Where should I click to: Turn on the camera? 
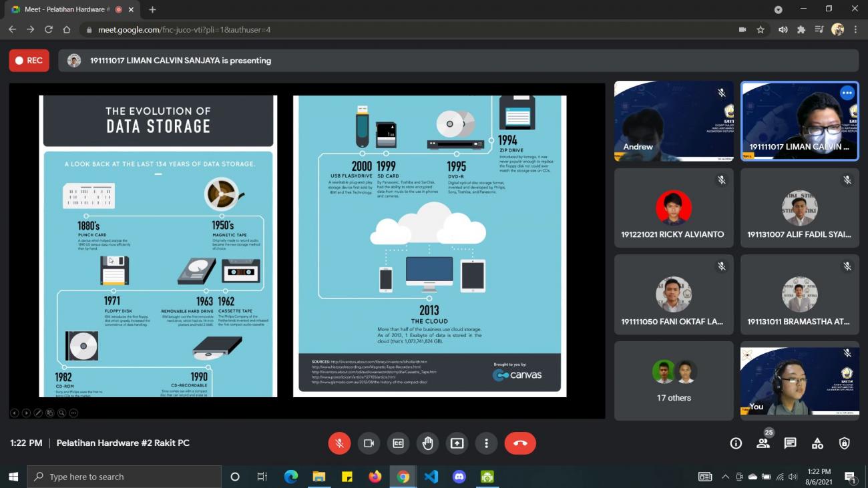coord(369,443)
